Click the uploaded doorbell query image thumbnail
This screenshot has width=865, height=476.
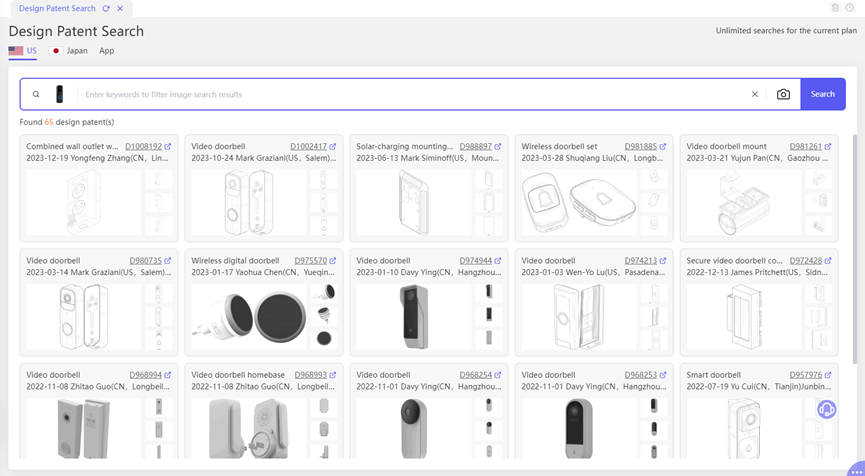click(60, 94)
